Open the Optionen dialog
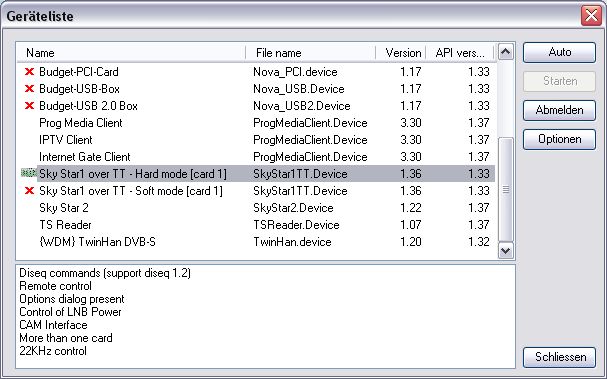The height and width of the screenshot is (379, 607). [559, 139]
